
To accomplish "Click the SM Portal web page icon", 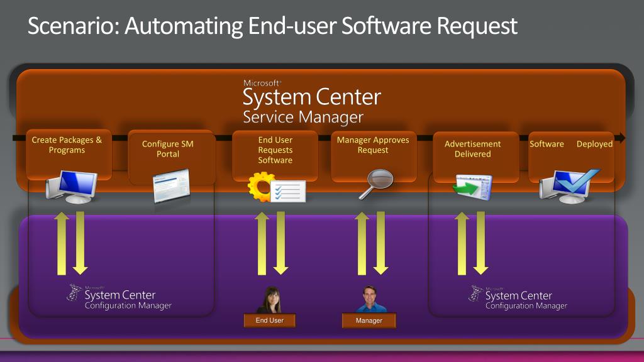I will pyautogui.click(x=171, y=186).
